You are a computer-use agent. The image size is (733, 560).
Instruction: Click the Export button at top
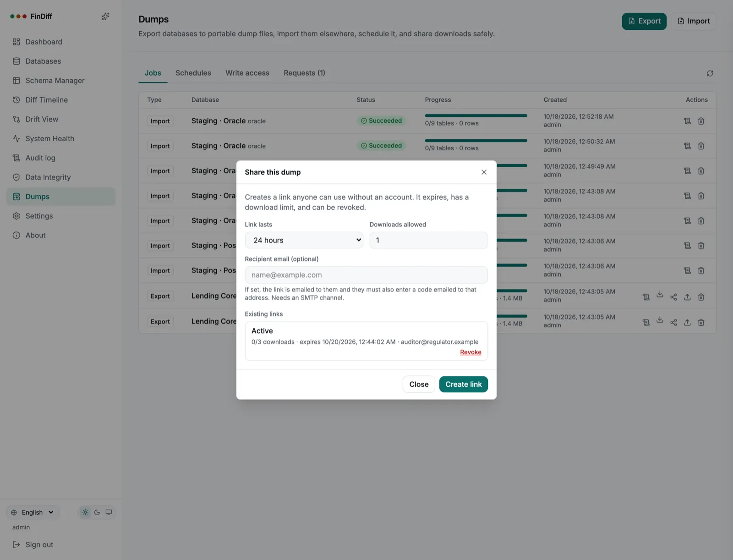(x=644, y=21)
